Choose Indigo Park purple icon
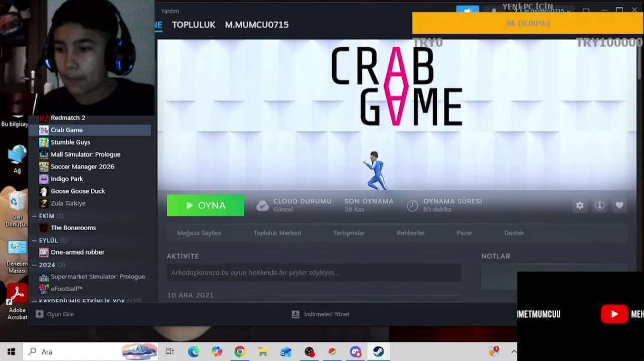The width and height of the screenshot is (644, 361). click(x=44, y=179)
